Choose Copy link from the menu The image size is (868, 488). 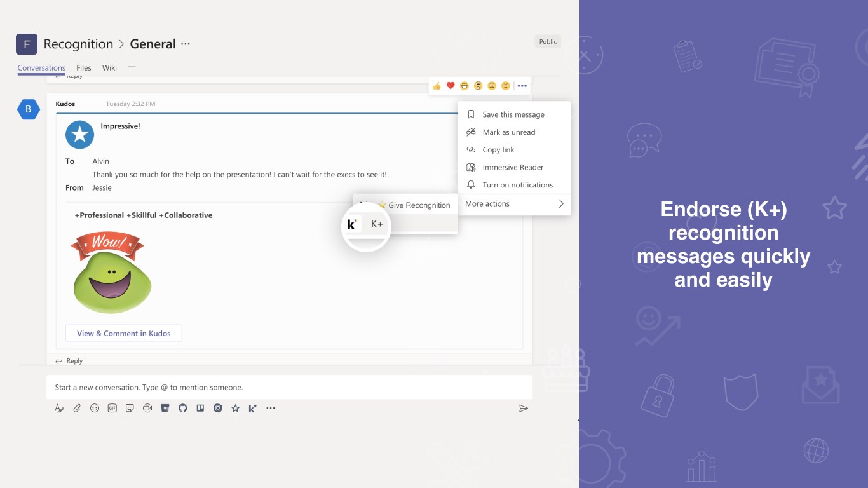click(x=514, y=150)
